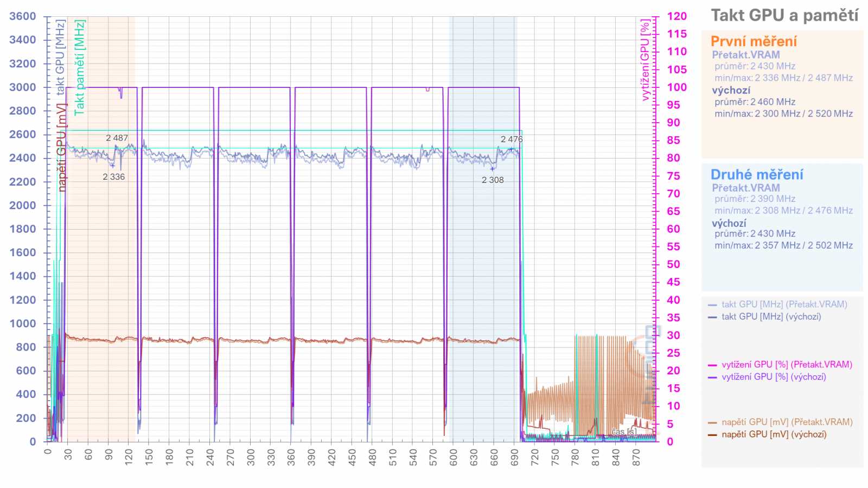Click the magenta 'vytížení GPU [%]' axis title

(x=645, y=60)
